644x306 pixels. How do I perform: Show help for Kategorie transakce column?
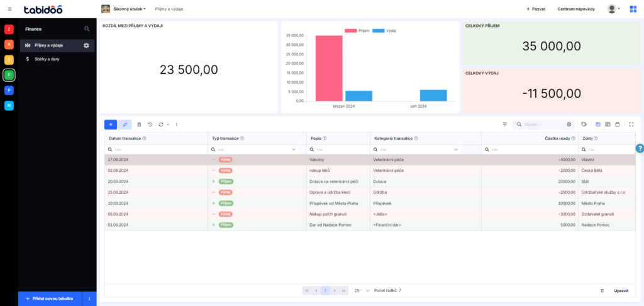click(x=416, y=139)
